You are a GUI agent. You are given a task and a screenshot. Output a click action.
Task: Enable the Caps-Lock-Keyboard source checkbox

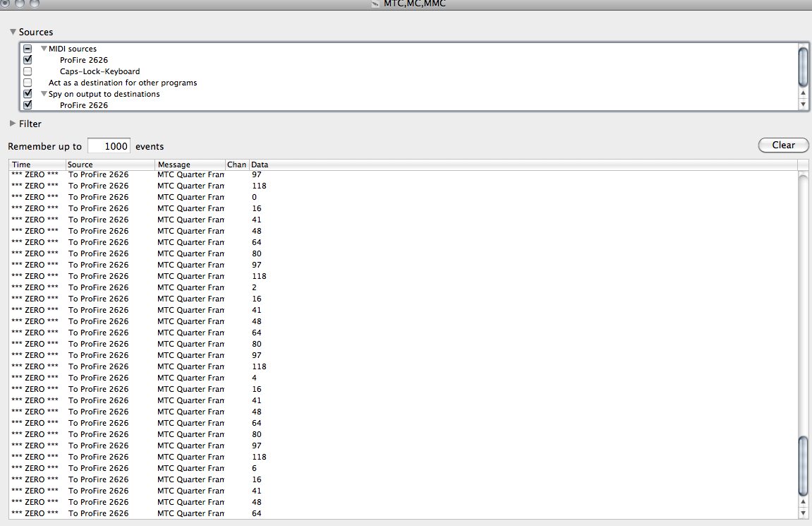click(28, 71)
